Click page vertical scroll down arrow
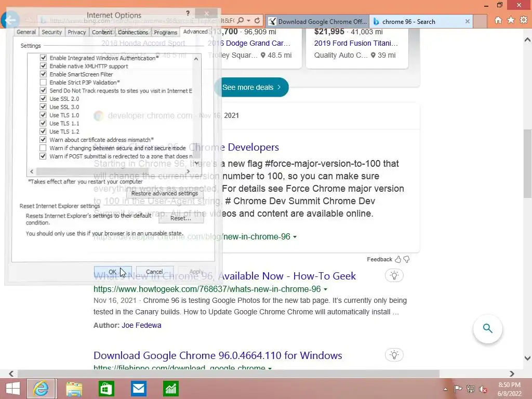This screenshot has height=399, width=532. tap(528, 357)
